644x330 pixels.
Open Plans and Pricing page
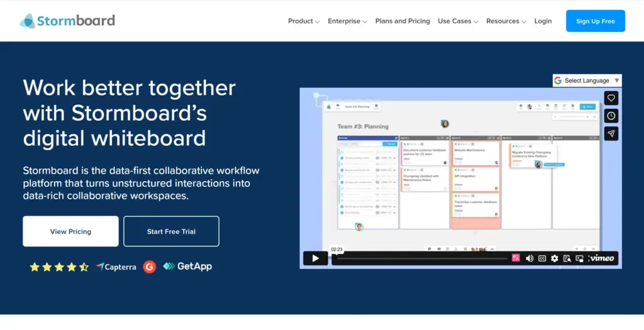coord(402,21)
